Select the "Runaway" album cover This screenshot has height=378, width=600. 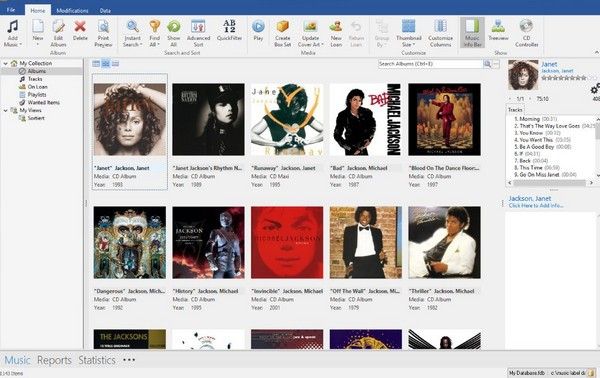287,119
